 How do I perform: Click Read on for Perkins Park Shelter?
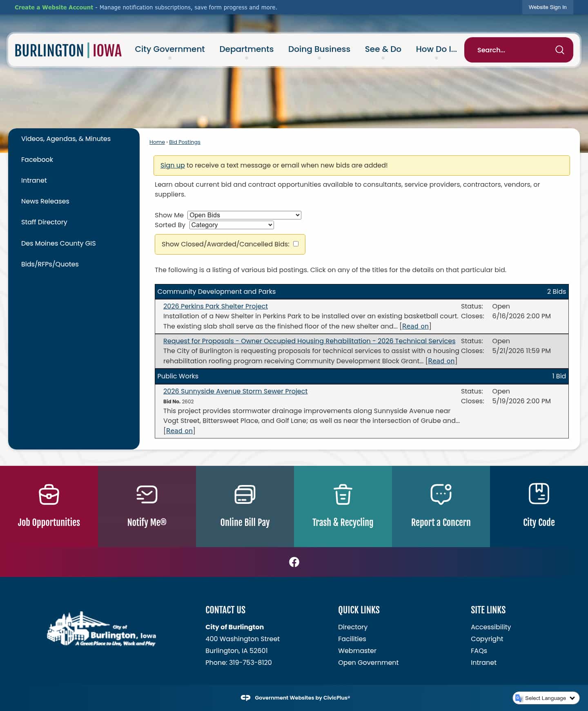415,326
